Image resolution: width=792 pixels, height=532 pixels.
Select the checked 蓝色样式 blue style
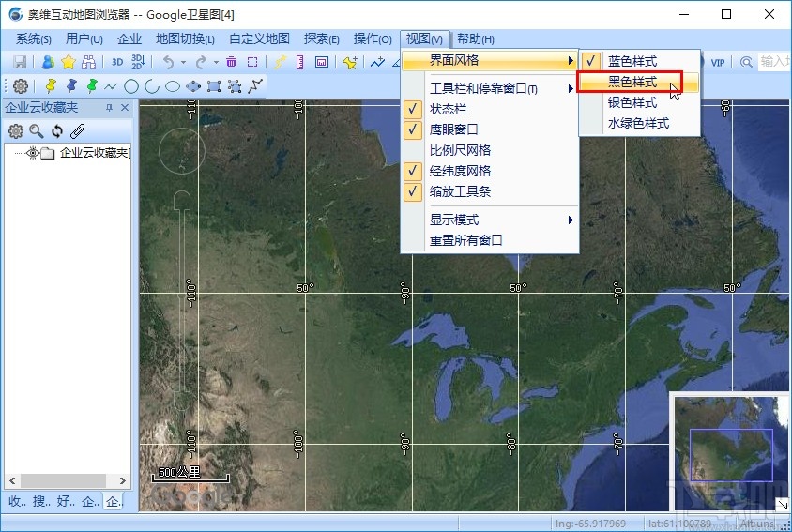click(x=639, y=61)
